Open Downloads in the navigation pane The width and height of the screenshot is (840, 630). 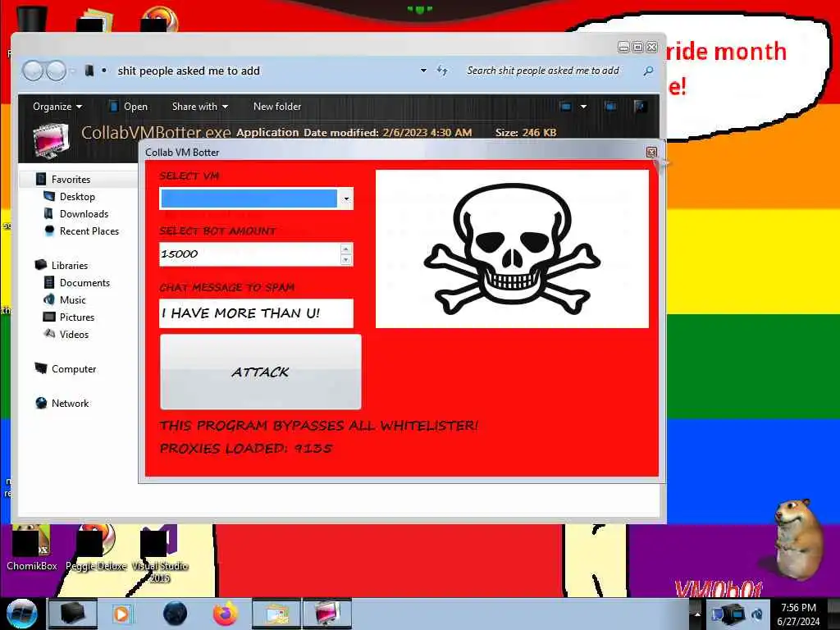(84, 214)
